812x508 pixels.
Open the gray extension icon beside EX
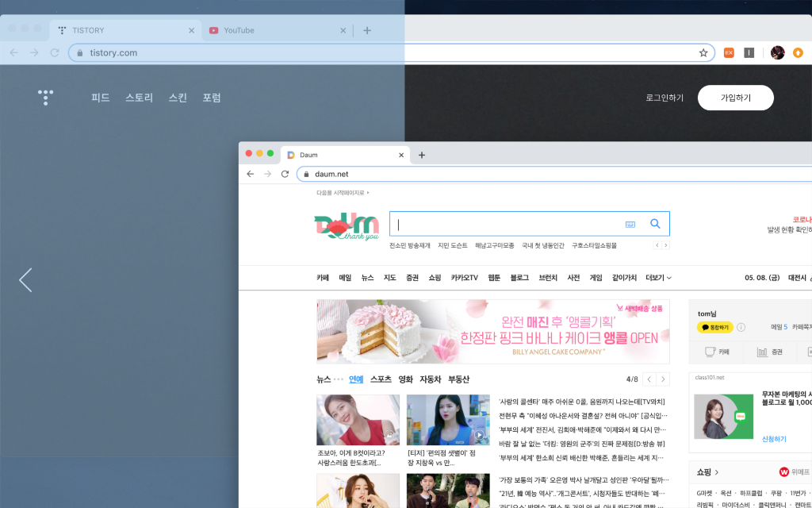click(x=749, y=52)
